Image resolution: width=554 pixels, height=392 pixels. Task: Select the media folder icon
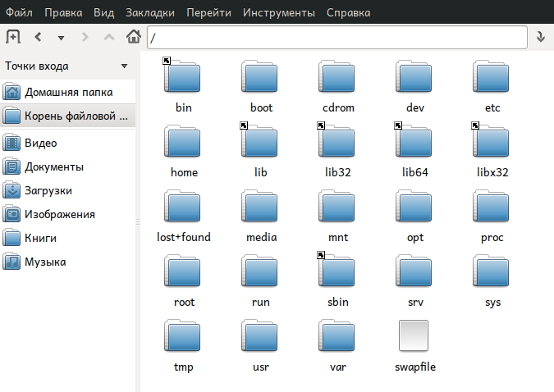[259, 206]
